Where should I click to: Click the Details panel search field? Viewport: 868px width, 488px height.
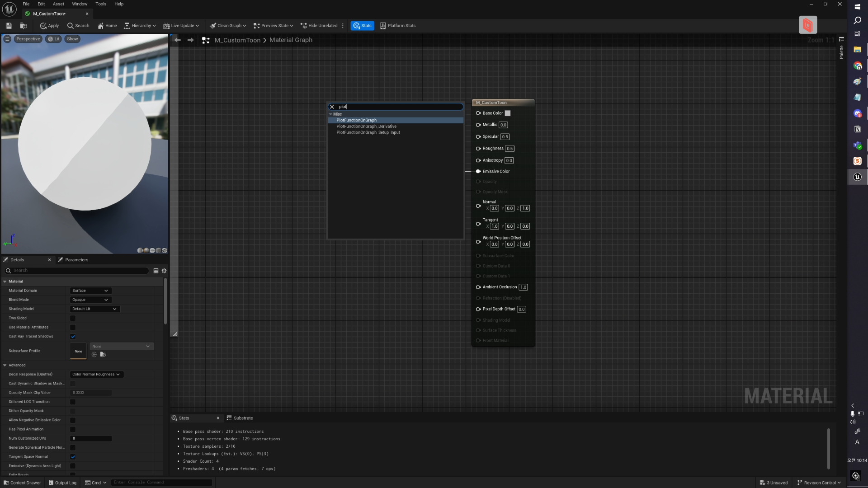pos(79,271)
